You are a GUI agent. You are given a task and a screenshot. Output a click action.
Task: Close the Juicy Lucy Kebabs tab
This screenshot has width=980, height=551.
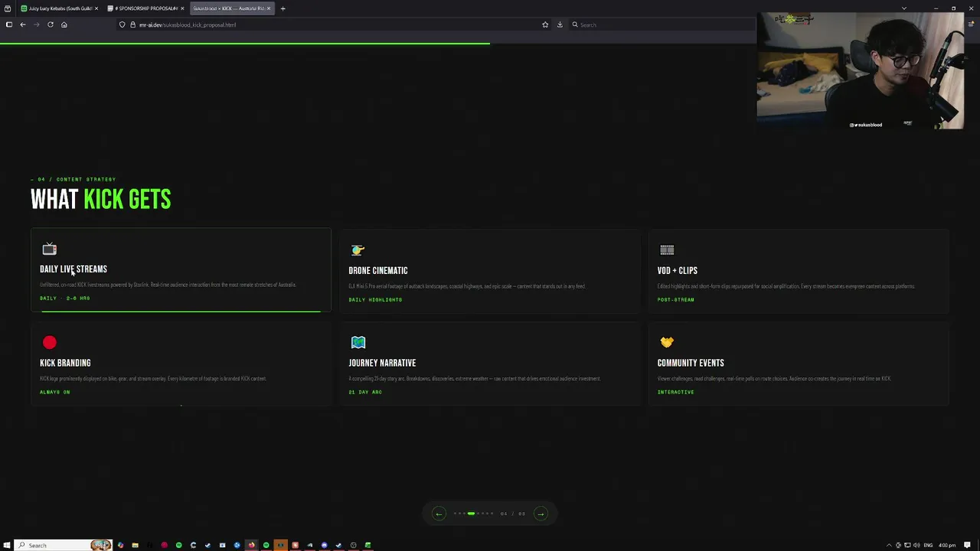click(96, 8)
